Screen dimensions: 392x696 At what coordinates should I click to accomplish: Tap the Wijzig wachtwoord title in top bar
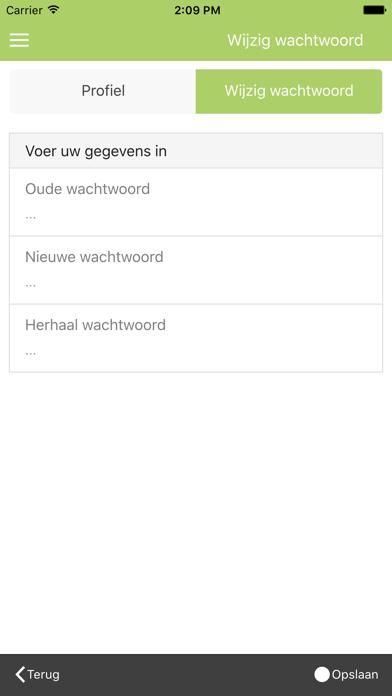point(295,40)
